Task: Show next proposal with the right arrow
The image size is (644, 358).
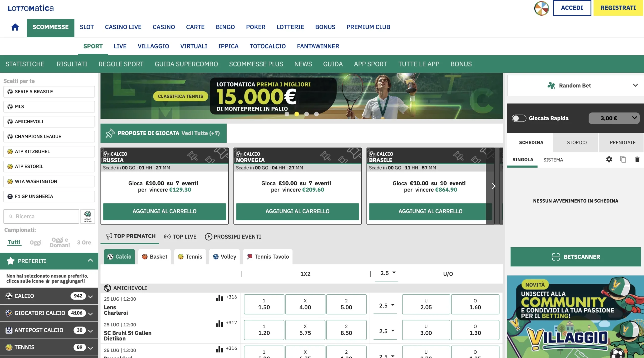Action: point(494,186)
